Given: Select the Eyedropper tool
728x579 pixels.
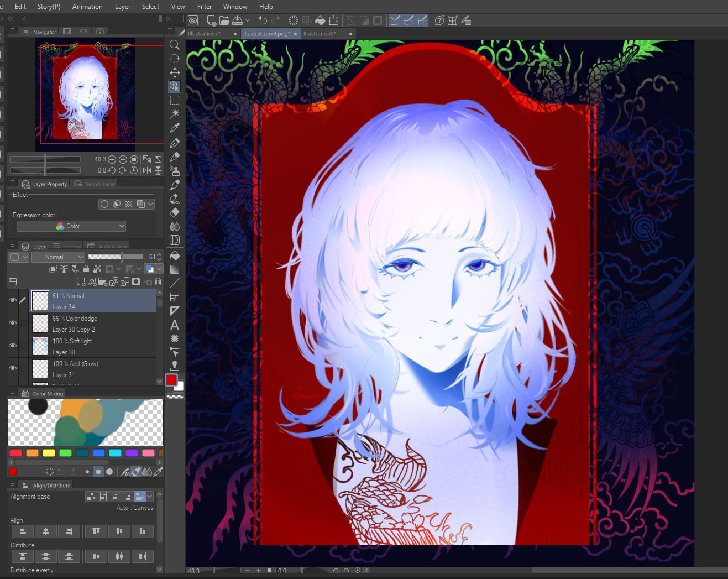Looking at the screenshot, I should [x=175, y=128].
